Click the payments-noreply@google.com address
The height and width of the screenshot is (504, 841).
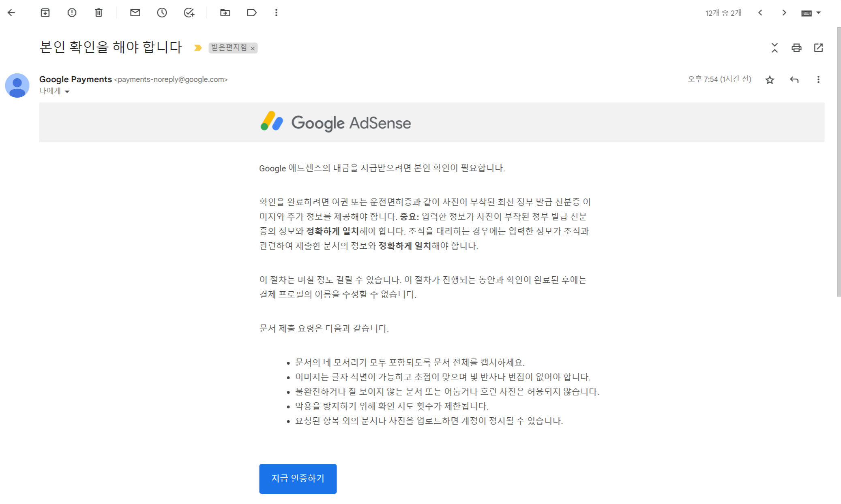[x=171, y=80]
